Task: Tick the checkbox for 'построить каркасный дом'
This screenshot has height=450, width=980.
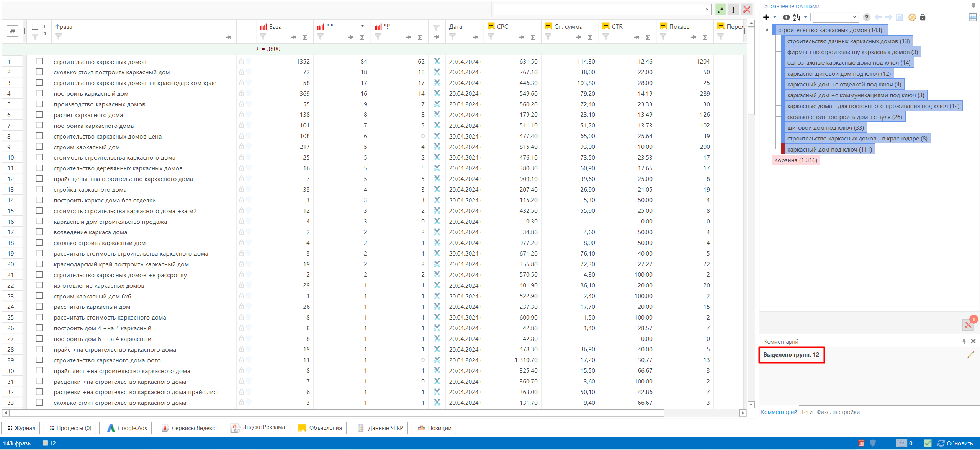Action: (39, 93)
